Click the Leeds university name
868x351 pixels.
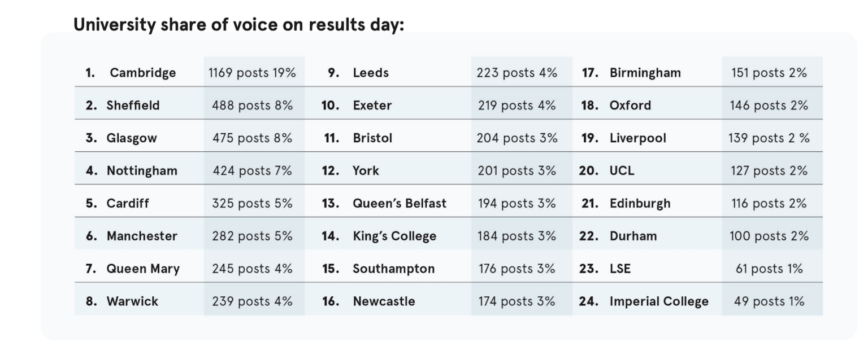371,73
